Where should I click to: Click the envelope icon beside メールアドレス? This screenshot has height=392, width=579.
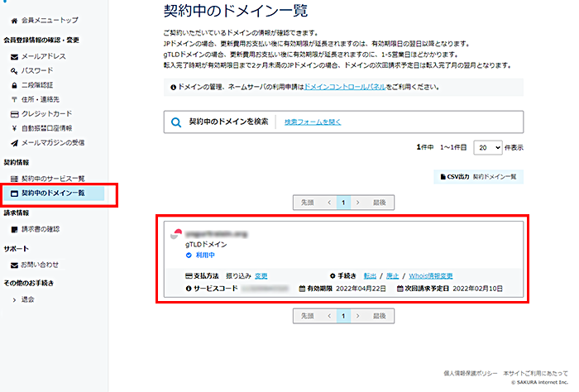14,57
